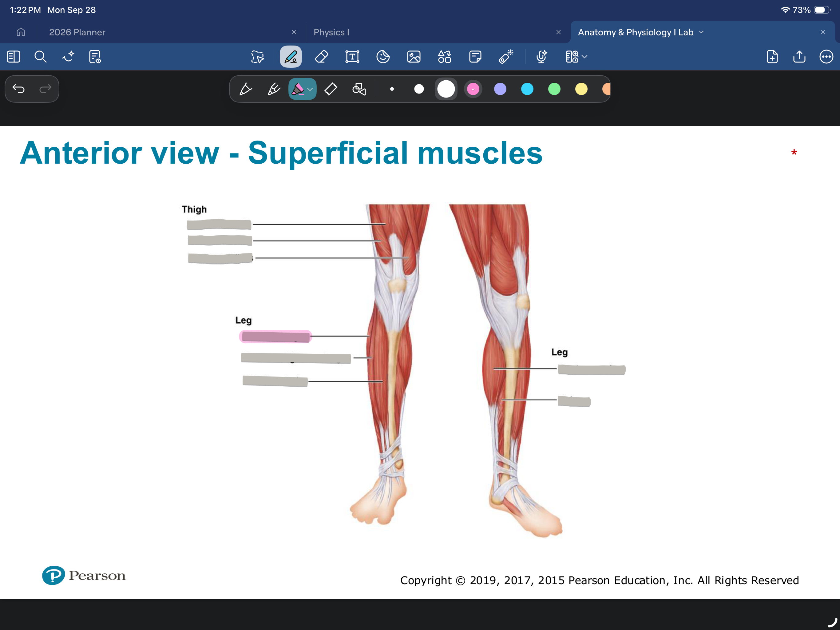Select the lavender color swatch

click(x=500, y=89)
